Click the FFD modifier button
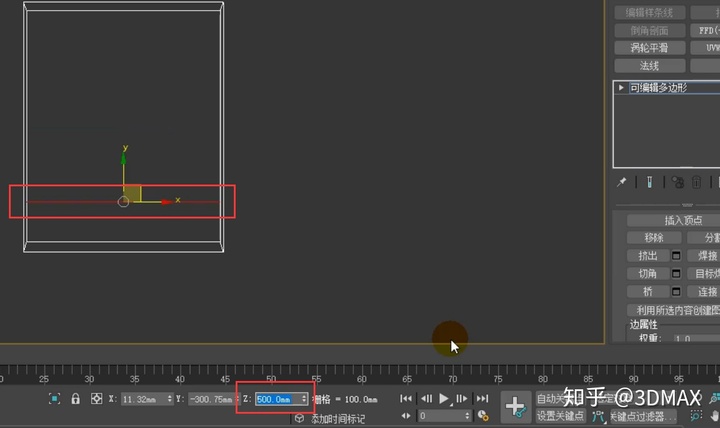The width and height of the screenshot is (720, 428). pyautogui.click(x=705, y=31)
